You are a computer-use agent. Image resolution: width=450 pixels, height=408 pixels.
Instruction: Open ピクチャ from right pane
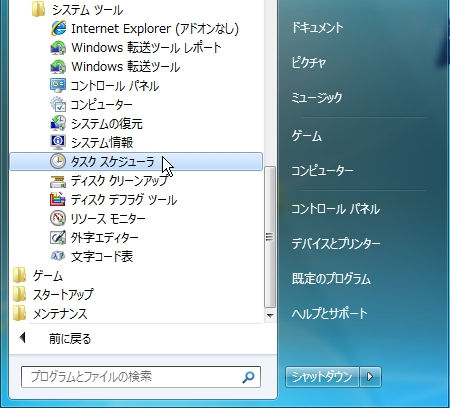click(308, 63)
